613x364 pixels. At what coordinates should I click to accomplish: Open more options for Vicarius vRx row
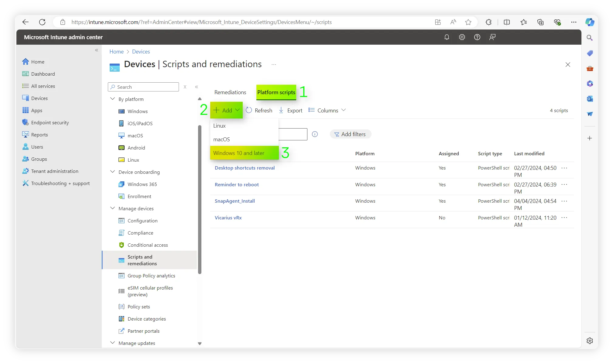(564, 218)
